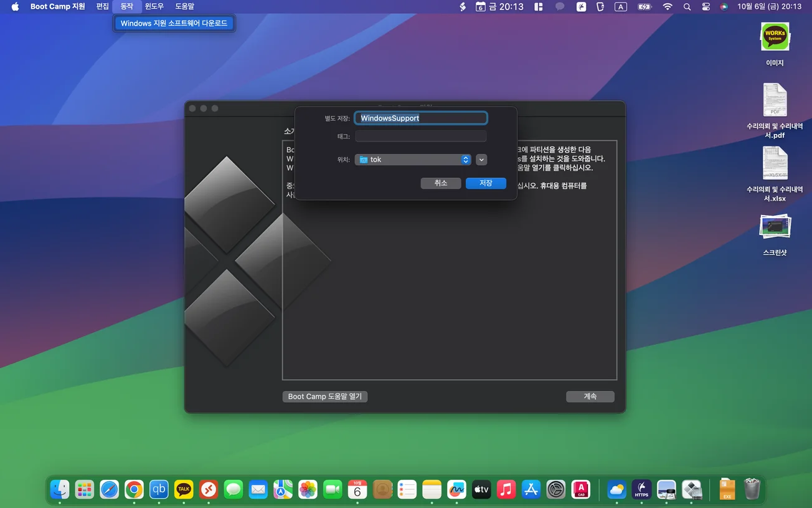Open Messages app in the dock

234,489
